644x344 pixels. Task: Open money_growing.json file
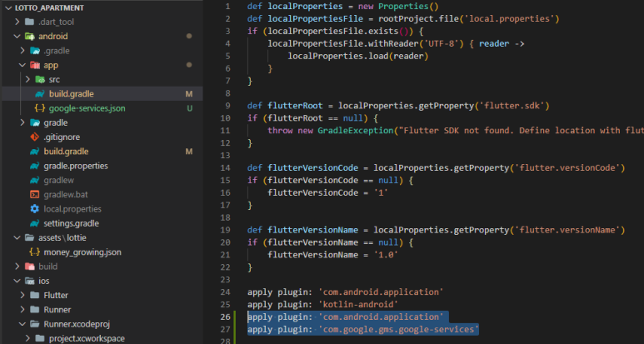click(82, 252)
